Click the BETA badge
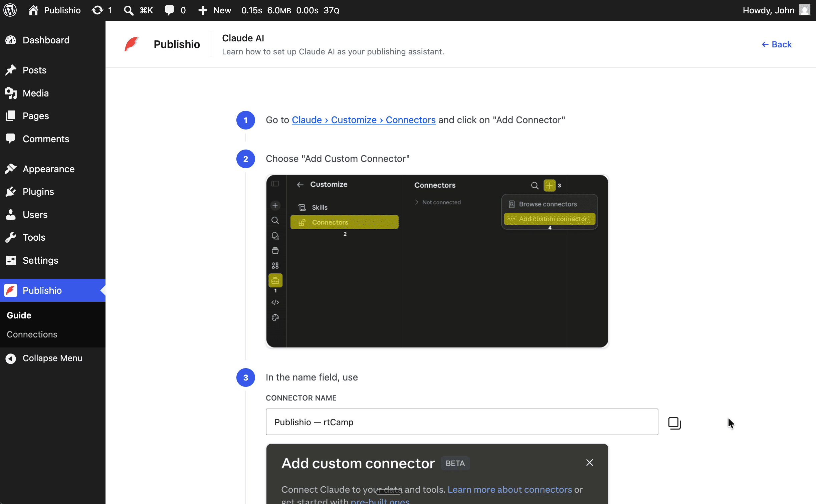The height and width of the screenshot is (504, 816). pyautogui.click(x=455, y=463)
